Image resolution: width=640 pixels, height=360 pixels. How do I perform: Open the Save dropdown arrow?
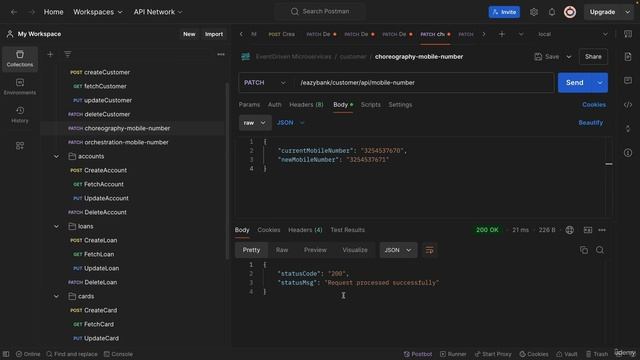click(x=569, y=57)
